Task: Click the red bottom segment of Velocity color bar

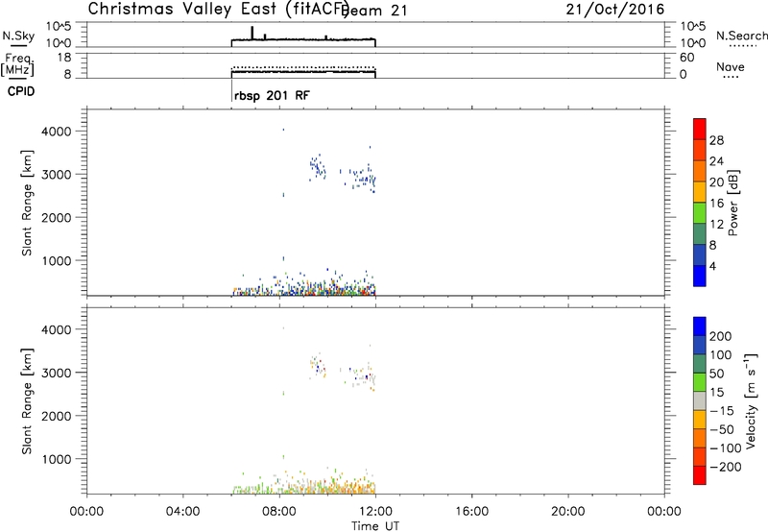Action: coord(700,475)
